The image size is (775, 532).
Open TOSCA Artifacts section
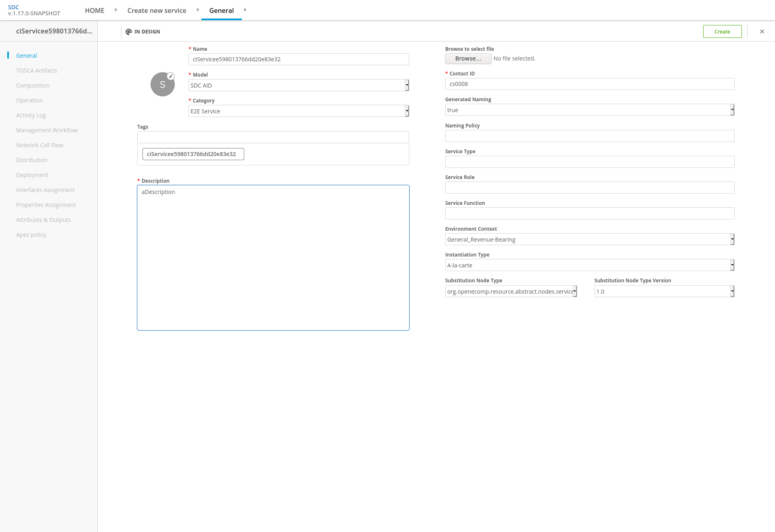[37, 71]
